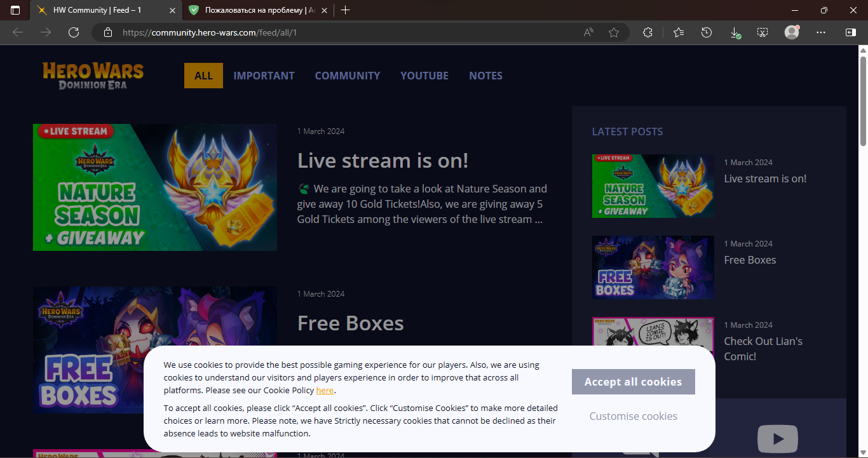Screen dimensions: 868x458
Task: Toggle the browser sidebar icon
Action: (x=850, y=32)
